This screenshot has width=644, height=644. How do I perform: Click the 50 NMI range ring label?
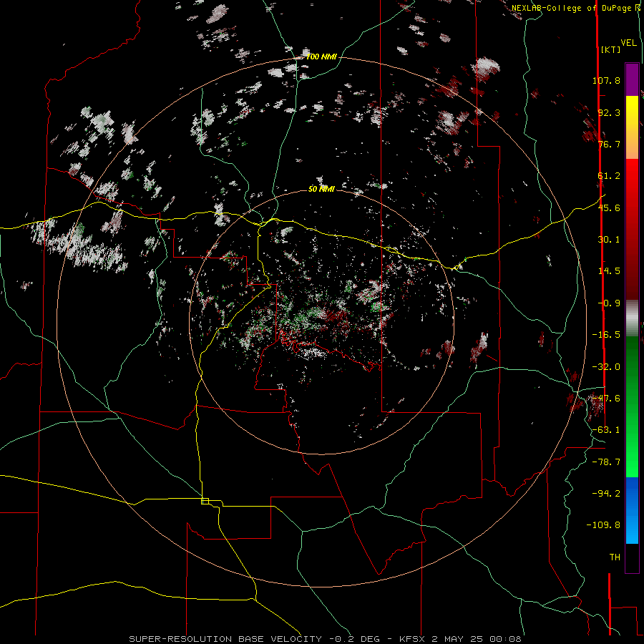tap(321, 189)
